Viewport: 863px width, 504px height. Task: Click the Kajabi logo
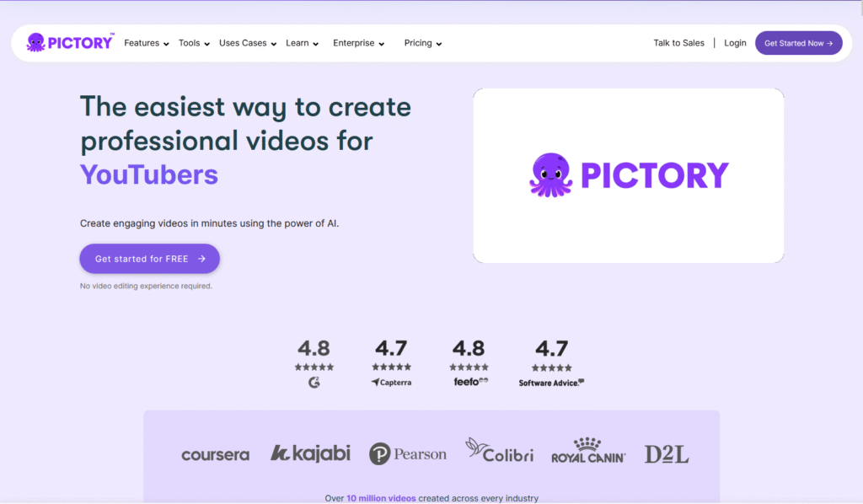click(310, 453)
